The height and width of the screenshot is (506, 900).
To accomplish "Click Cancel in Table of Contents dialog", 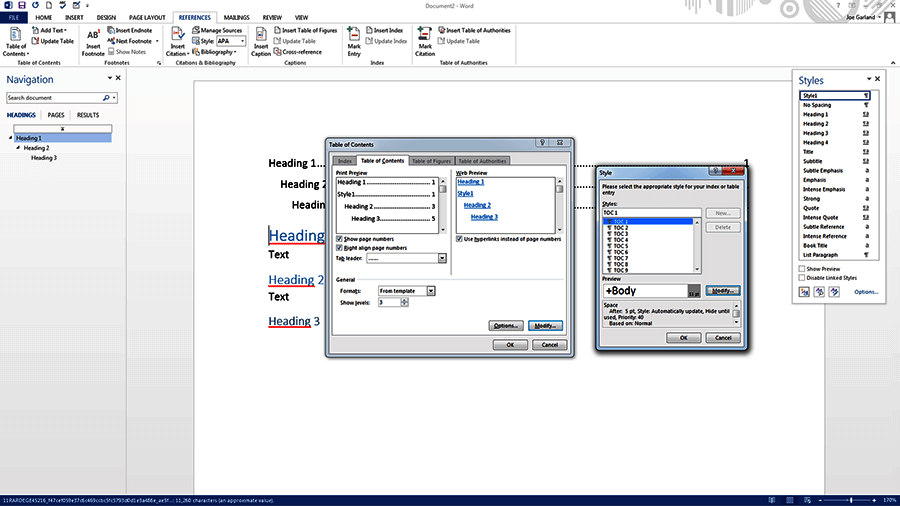I will pos(549,345).
